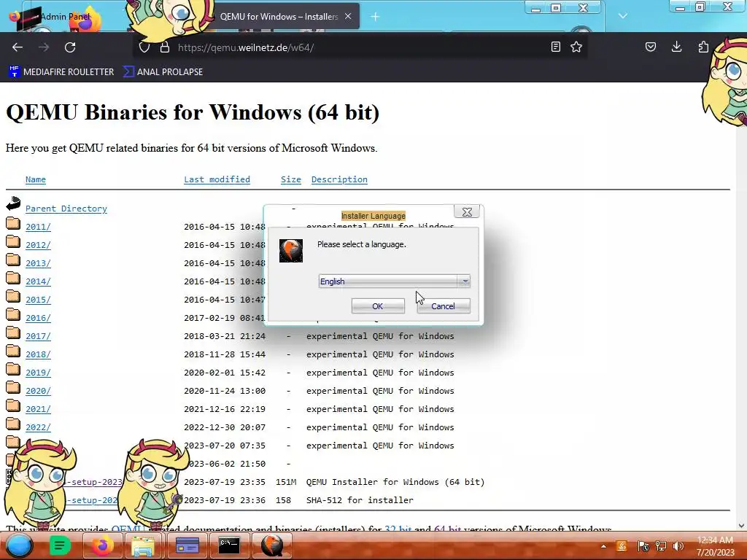747x560 pixels.
Task: Show hidden system tray icons
Action: click(603, 546)
